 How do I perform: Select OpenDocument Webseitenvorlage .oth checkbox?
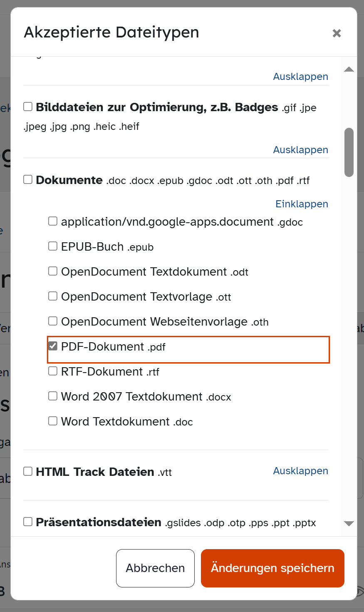[x=53, y=321]
